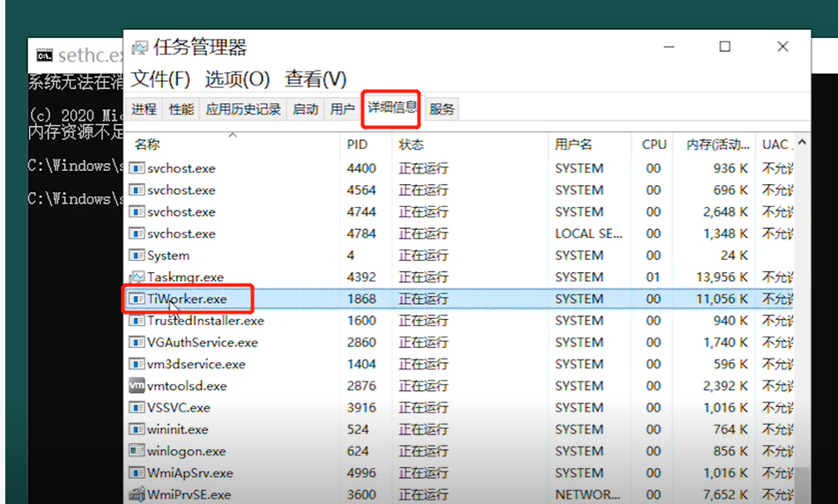Switch to the 启动 tab
Viewport: 838px width, 504px height.
tap(306, 109)
